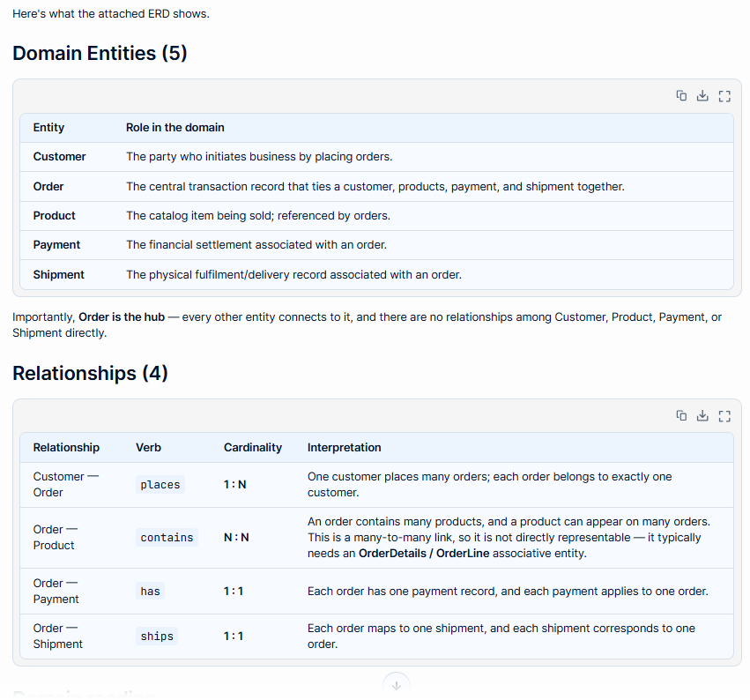Image resolution: width=750 pixels, height=700 pixels.
Task: Select the 'Order' entity cell
Action: pyautogui.click(x=48, y=187)
